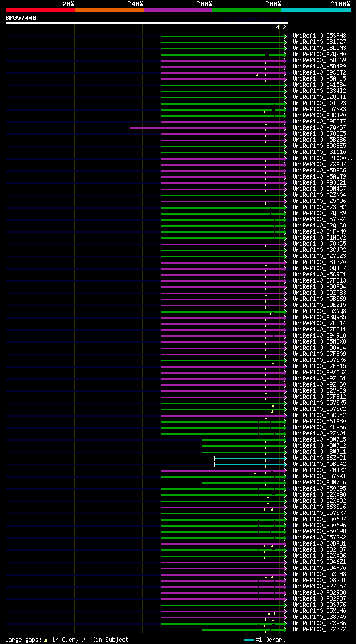Select the UniRef100_Q08GD1 label
The image size is (356, 644).
(x=319, y=581)
